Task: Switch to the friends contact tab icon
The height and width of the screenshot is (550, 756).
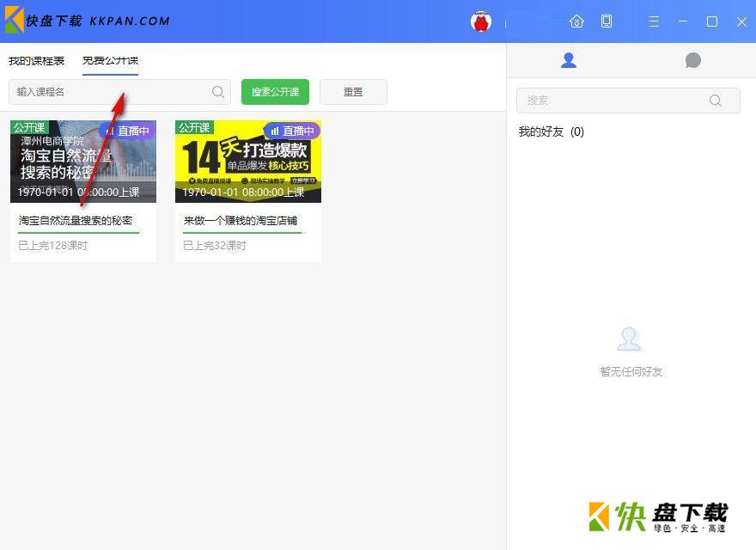Action: click(x=569, y=60)
